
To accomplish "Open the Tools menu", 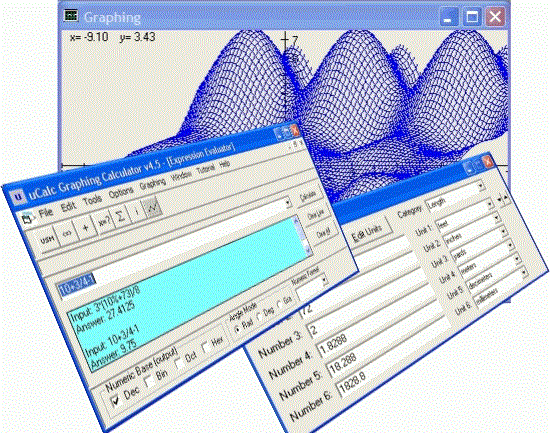I will tap(93, 199).
